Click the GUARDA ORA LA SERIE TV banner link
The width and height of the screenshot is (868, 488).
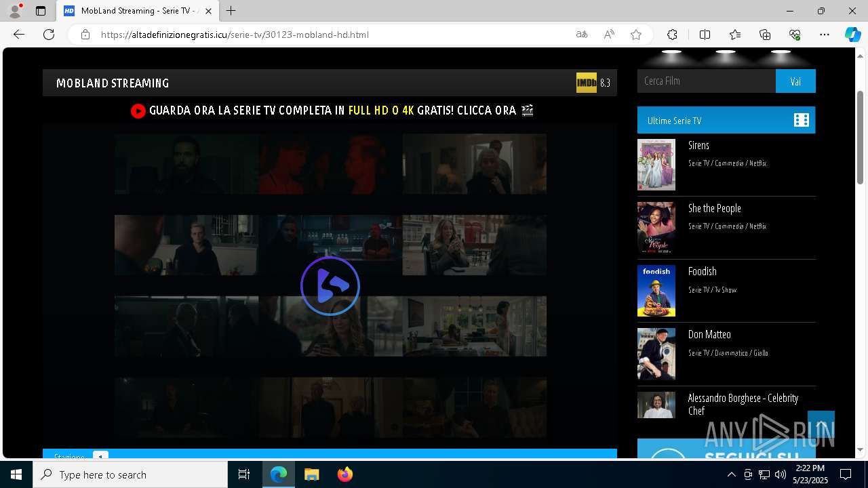332,110
